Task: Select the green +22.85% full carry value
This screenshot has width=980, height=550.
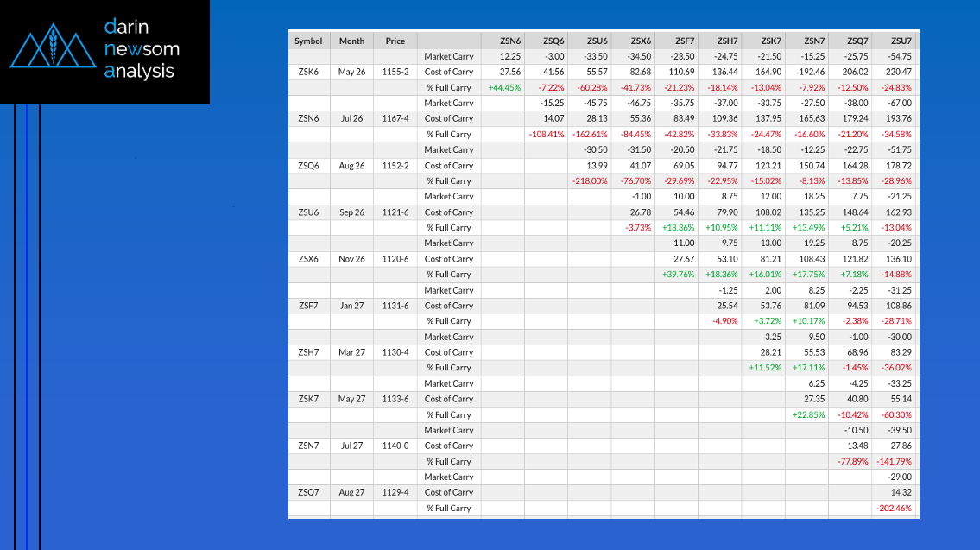Action: [x=807, y=414]
